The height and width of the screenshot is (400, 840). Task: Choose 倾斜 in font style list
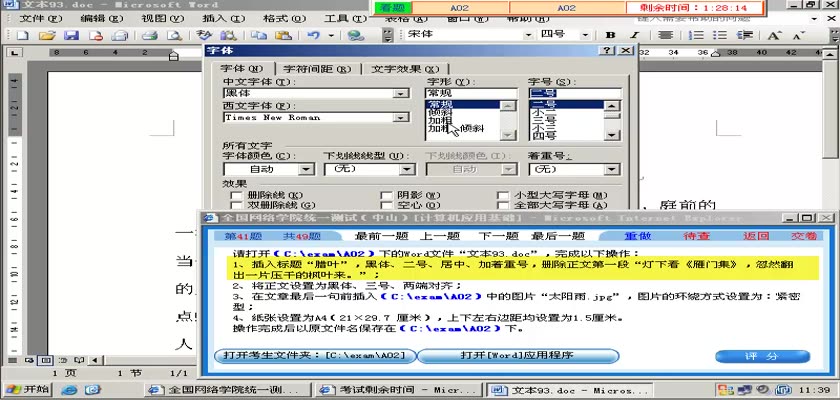tap(440, 112)
